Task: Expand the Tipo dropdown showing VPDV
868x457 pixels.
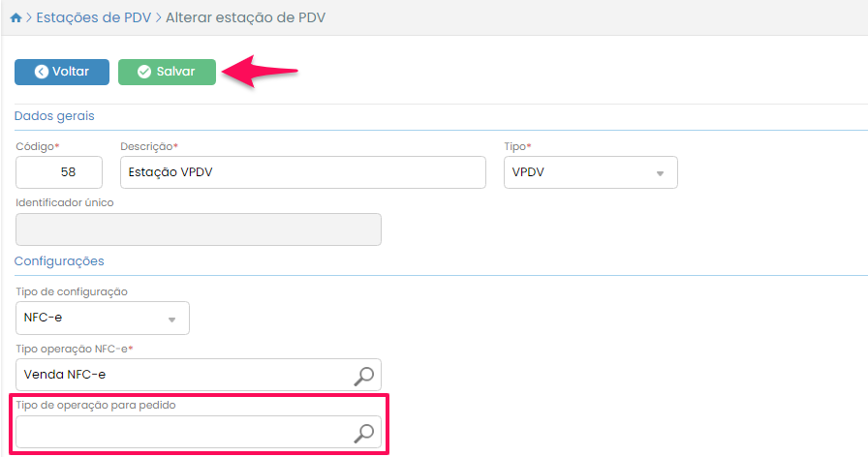Action: pyautogui.click(x=590, y=172)
